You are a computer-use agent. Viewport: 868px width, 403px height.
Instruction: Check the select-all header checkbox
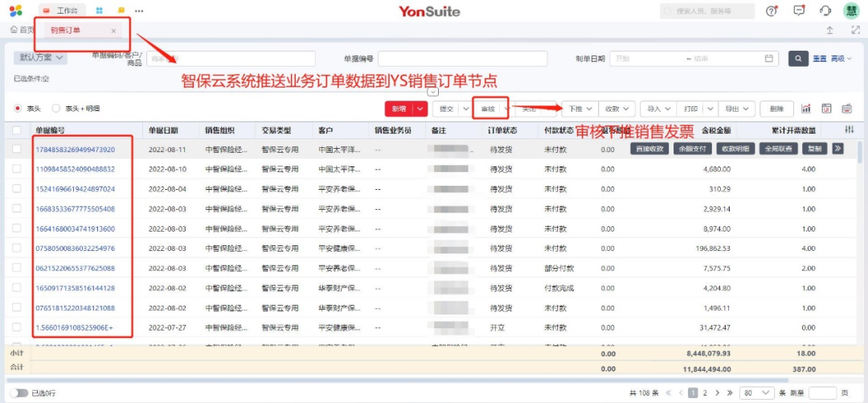click(x=17, y=130)
